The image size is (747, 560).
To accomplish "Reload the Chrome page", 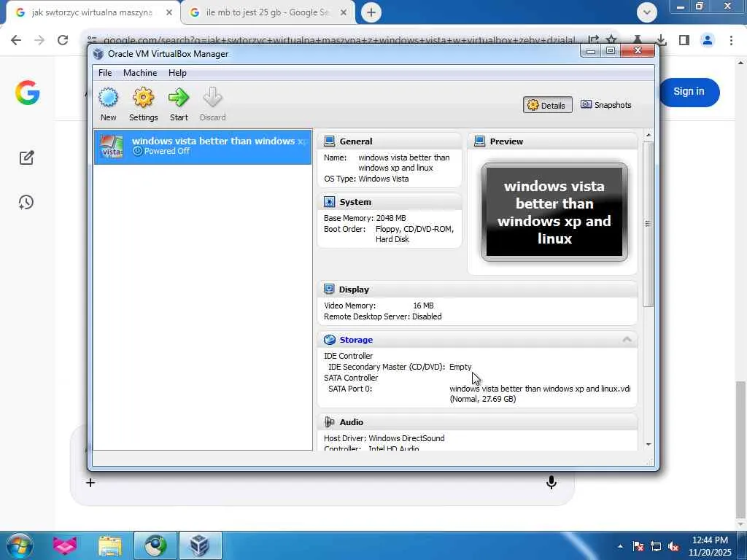I will point(63,40).
